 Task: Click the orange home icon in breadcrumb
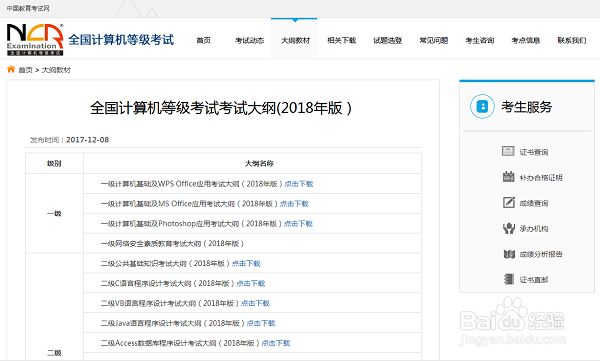coord(11,69)
